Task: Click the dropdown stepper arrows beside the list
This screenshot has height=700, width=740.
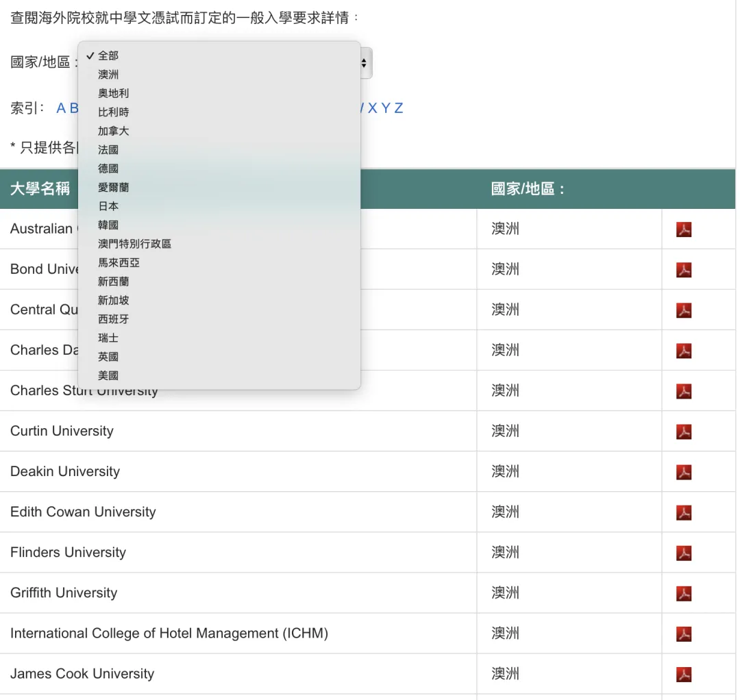Action: click(x=365, y=63)
